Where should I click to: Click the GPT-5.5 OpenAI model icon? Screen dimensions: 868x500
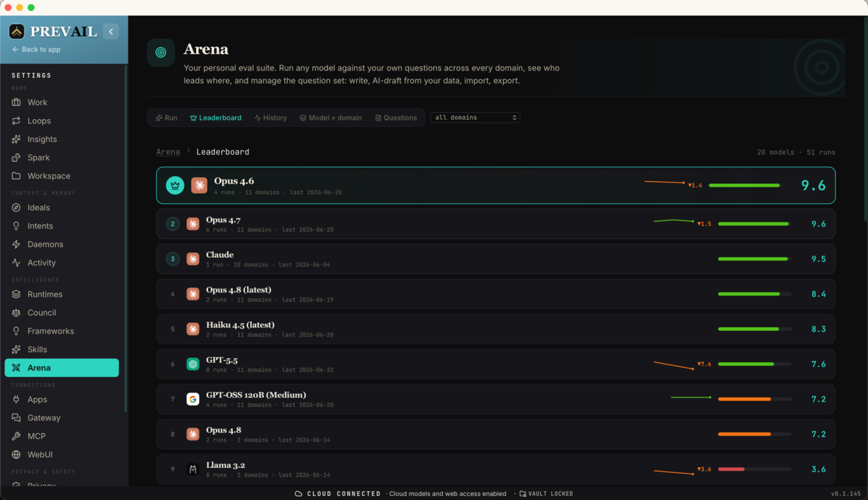click(x=193, y=365)
